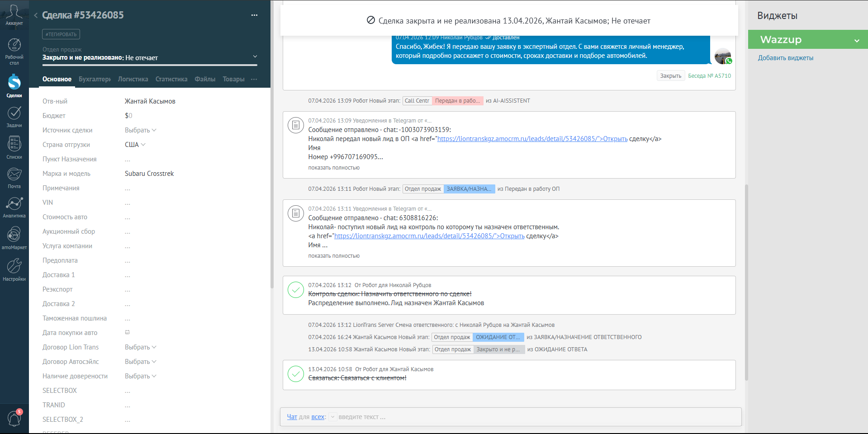868x434 pixels.
Task: Open notifications bell with badge 5
Action: (x=14, y=418)
